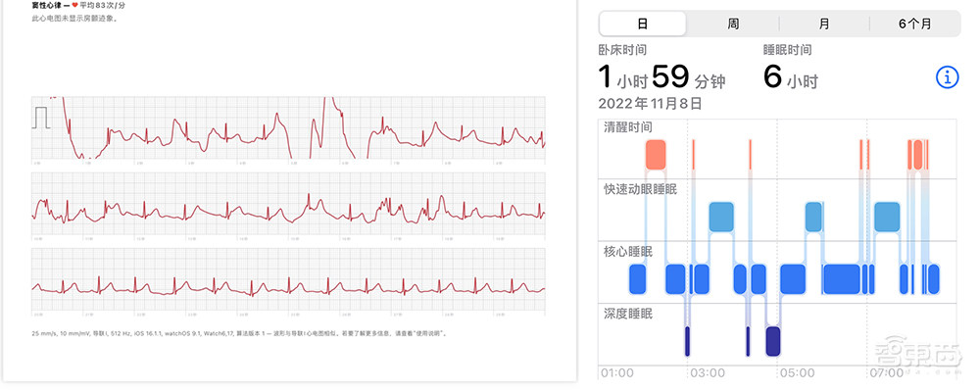The width and height of the screenshot is (980, 391).
Task: Click the ECG calibration pulse marker
Action: click(40, 118)
